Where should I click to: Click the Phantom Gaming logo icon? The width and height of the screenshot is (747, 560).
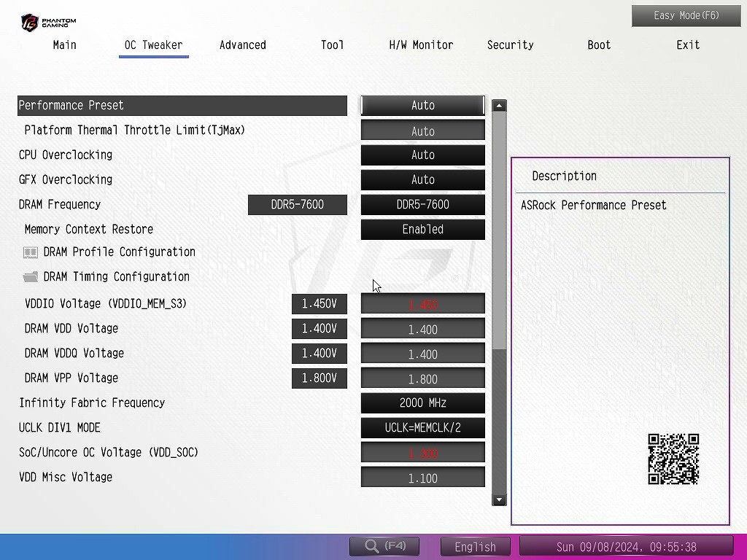(x=29, y=23)
